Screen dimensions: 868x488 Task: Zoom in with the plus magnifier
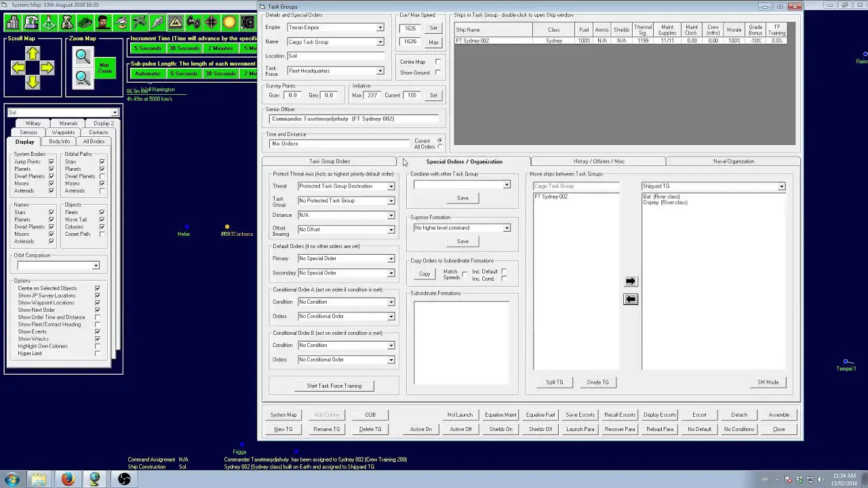click(83, 56)
